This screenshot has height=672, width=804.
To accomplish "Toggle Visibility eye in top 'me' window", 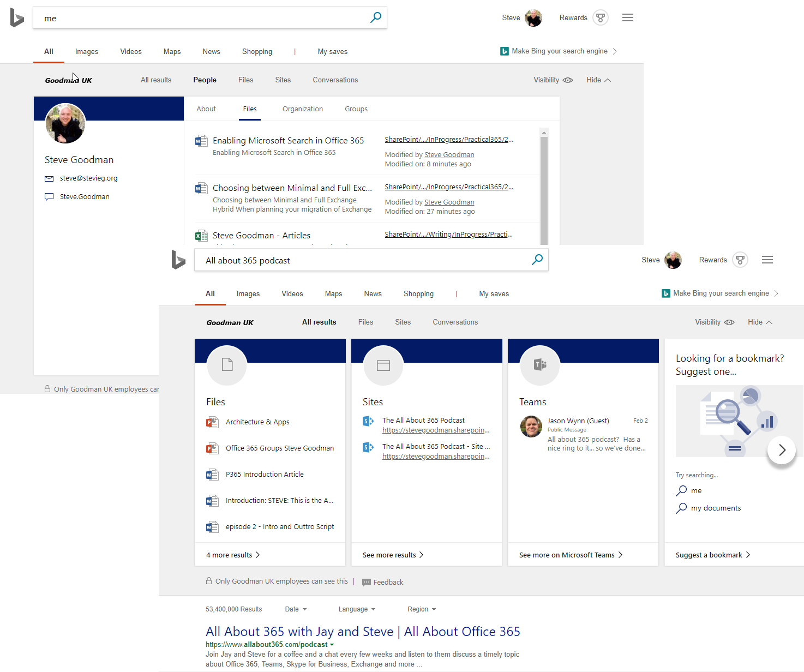I will 568,80.
